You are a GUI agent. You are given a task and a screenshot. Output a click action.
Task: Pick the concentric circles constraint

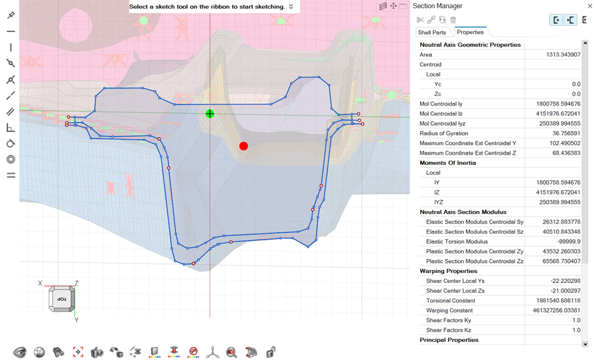pyautogui.click(x=11, y=159)
